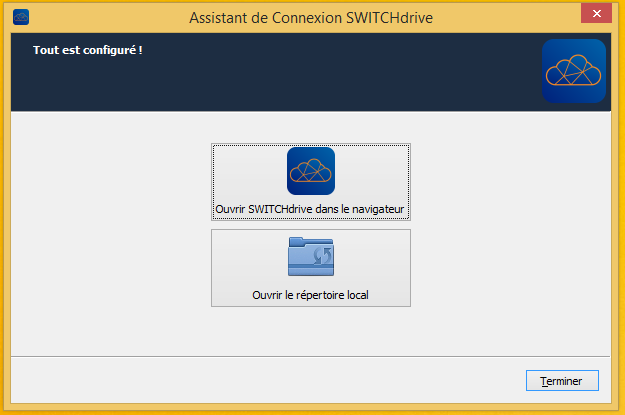Open the local directory via Ouvrir le répertoire local

click(x=310, y=268)
